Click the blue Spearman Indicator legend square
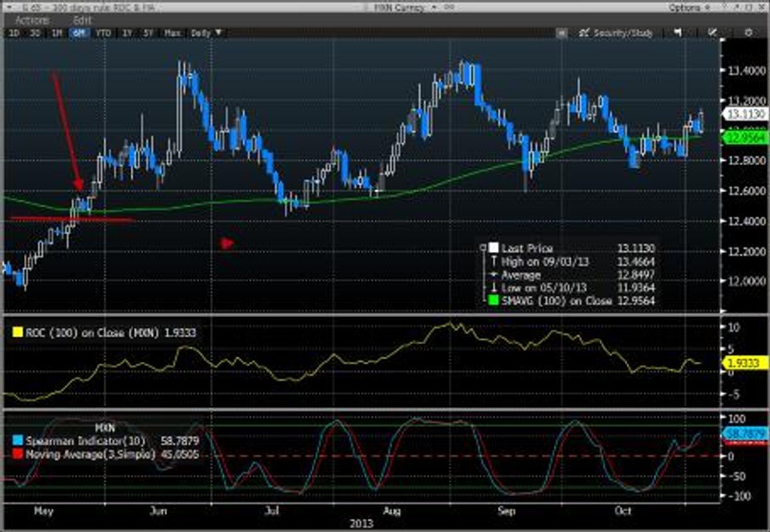 pyautogui.click(x=18, y=440)
